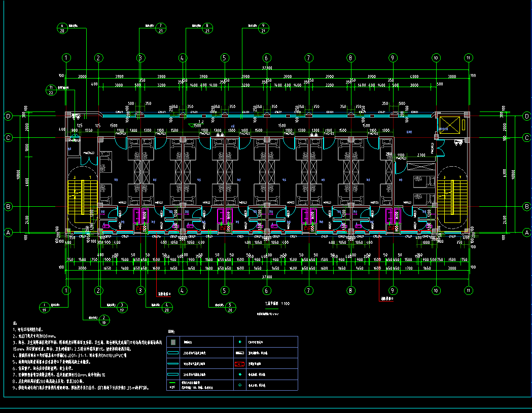Select the 1/19 detail callout bubble
This screenshot has width=532, height=413.
tap(45, 307)
